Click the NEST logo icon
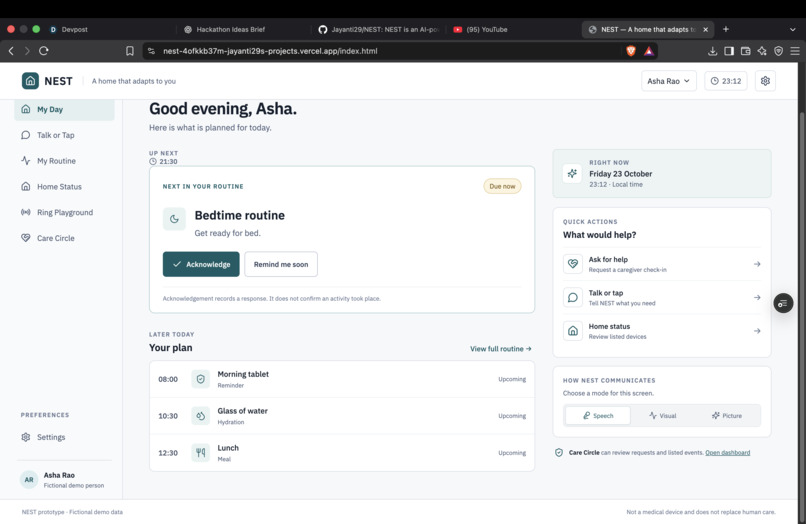Image resolution: width=806 pixels, height=524 pixels. click(30, 81)
